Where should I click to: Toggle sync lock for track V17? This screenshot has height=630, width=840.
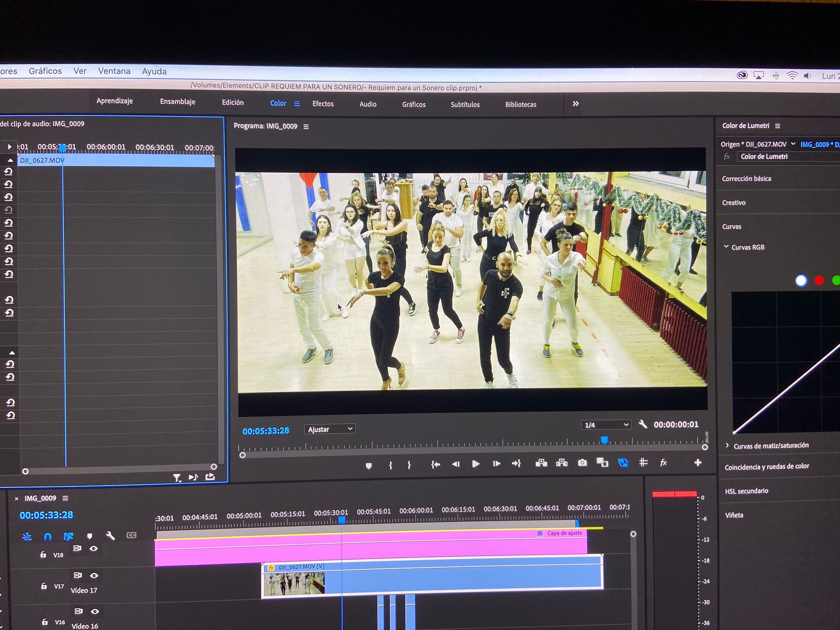(78, 575)
